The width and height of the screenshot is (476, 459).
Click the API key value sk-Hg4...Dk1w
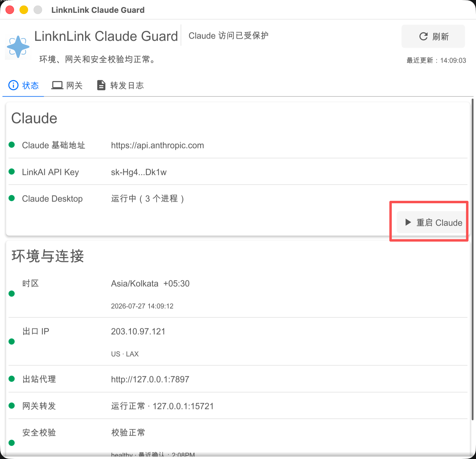(139, 172)
